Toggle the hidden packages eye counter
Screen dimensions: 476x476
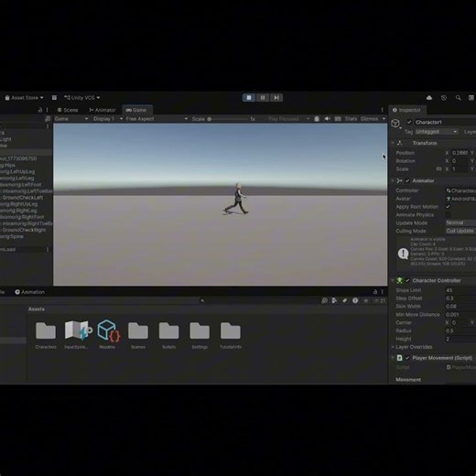pyautogui.click(x=380, y=301)
